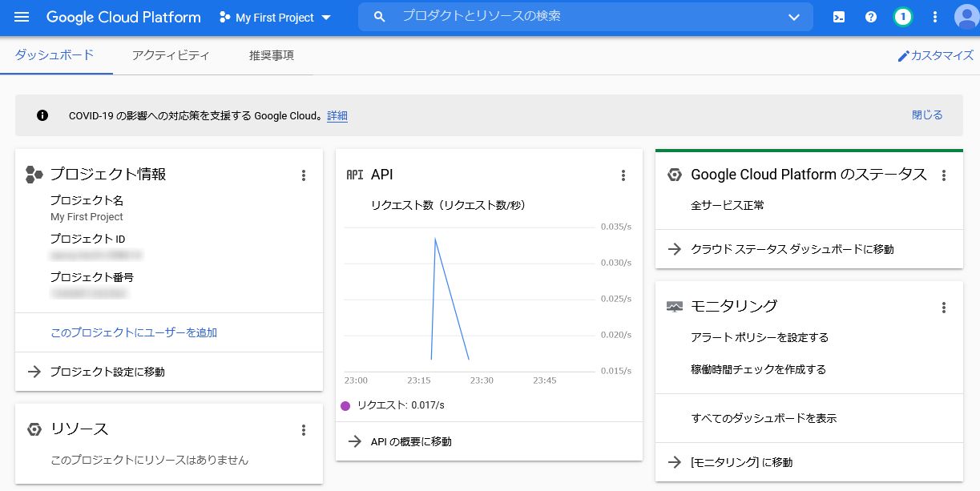Image resolution: width=980 pixels, height=491 pixels.
Task: Open the API card overflow menu
Action: [x=623, y=175]
